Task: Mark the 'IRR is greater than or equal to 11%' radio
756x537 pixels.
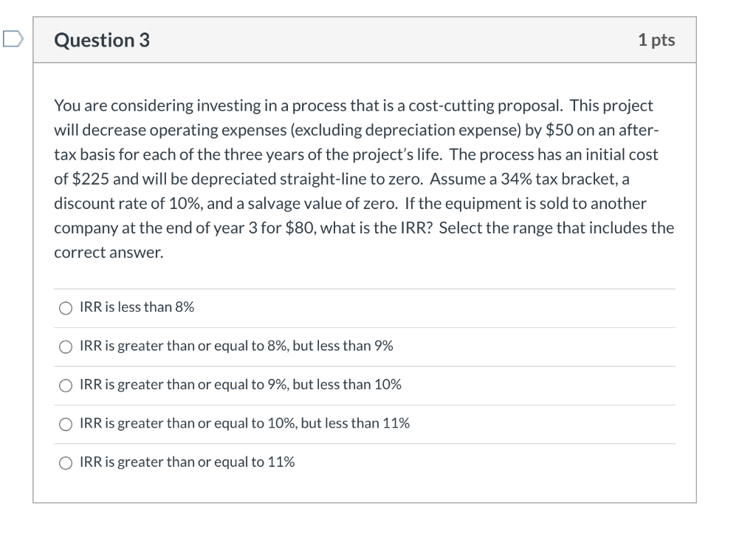Action: [66, 462]
